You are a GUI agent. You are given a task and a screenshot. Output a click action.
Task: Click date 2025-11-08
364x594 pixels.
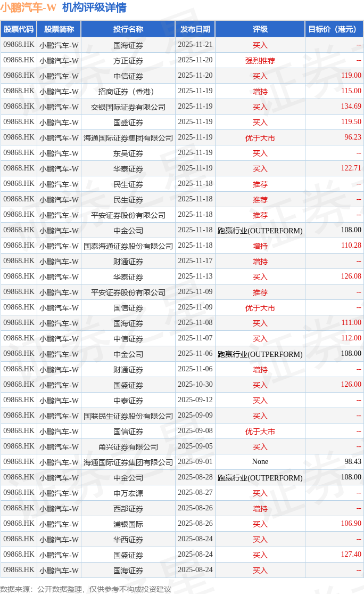195,323
